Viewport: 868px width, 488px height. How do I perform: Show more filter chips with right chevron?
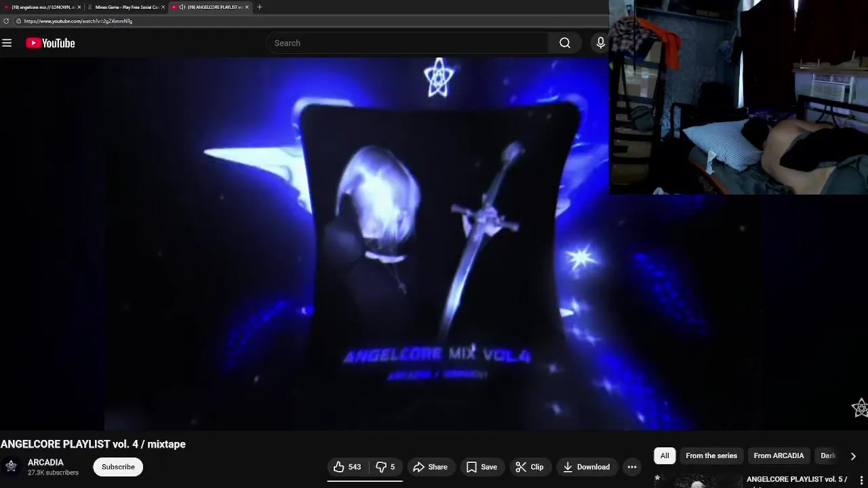[x=853, y=456]
